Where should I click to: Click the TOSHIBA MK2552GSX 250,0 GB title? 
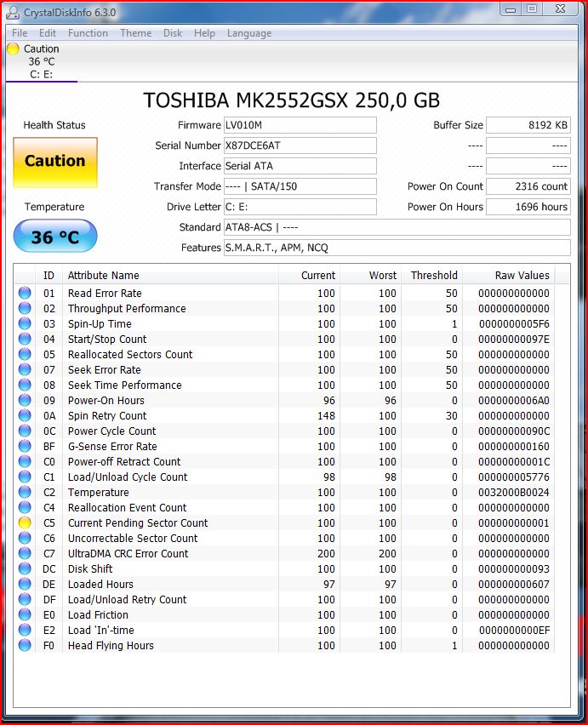click(291, 100)
